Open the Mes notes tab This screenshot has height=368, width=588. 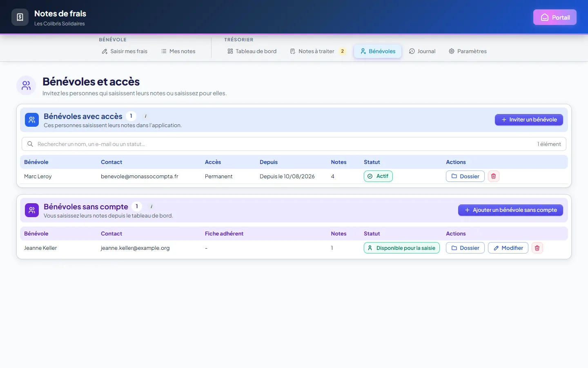pos(178,51)
